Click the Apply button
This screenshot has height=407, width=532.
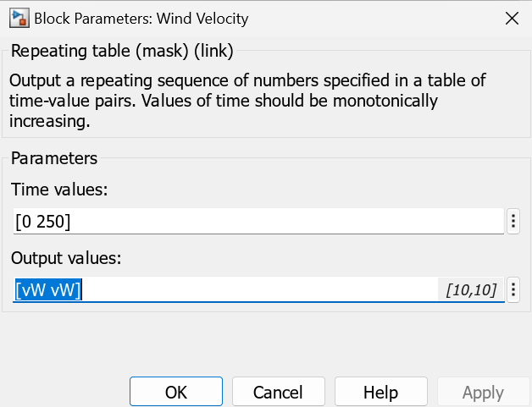point(483,393)
